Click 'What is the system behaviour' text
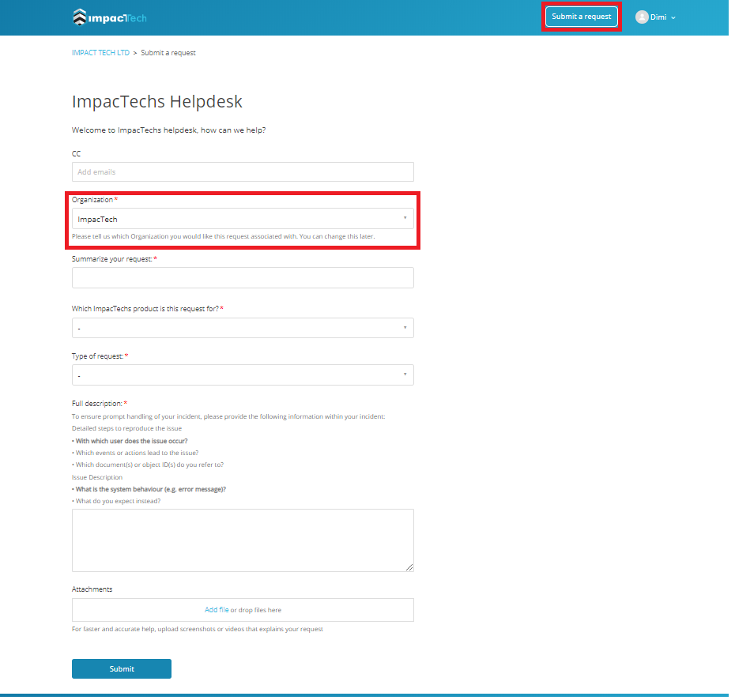735x700 pixels. point(149,489)
